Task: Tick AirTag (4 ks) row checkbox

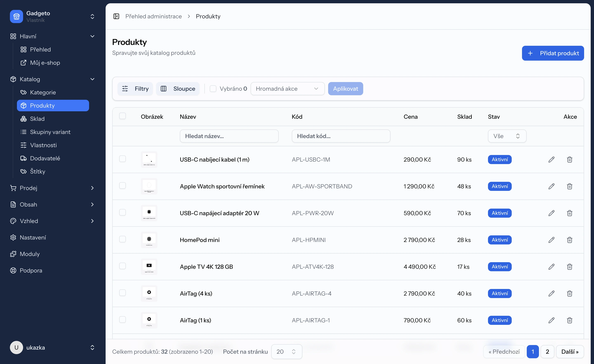Action: tap(123, 293)
